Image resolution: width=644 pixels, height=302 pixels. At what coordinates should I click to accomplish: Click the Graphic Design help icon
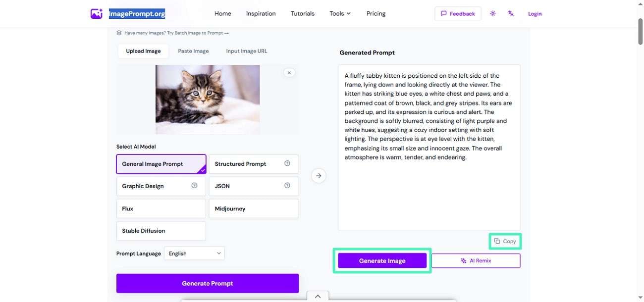click(x=194, y=186)
